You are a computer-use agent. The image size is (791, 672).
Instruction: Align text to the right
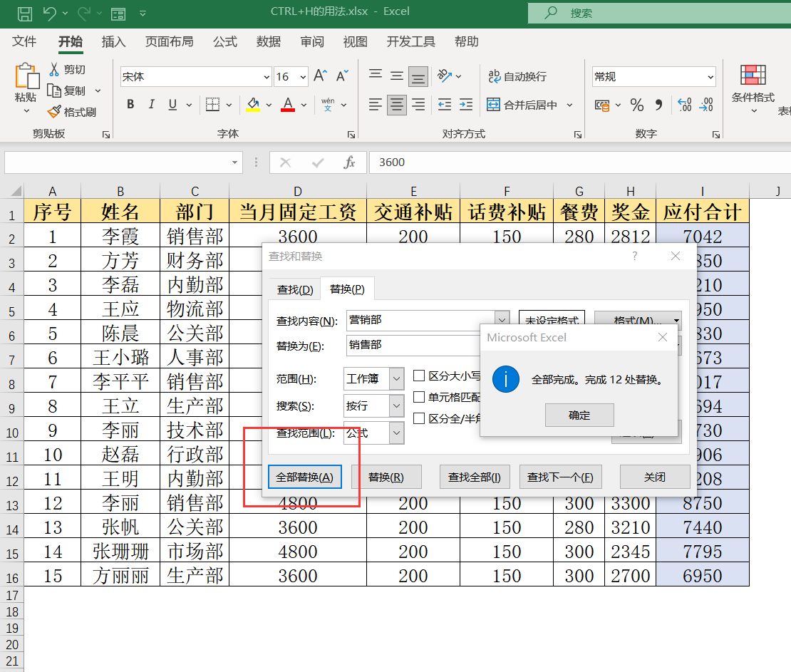[418, 105]
